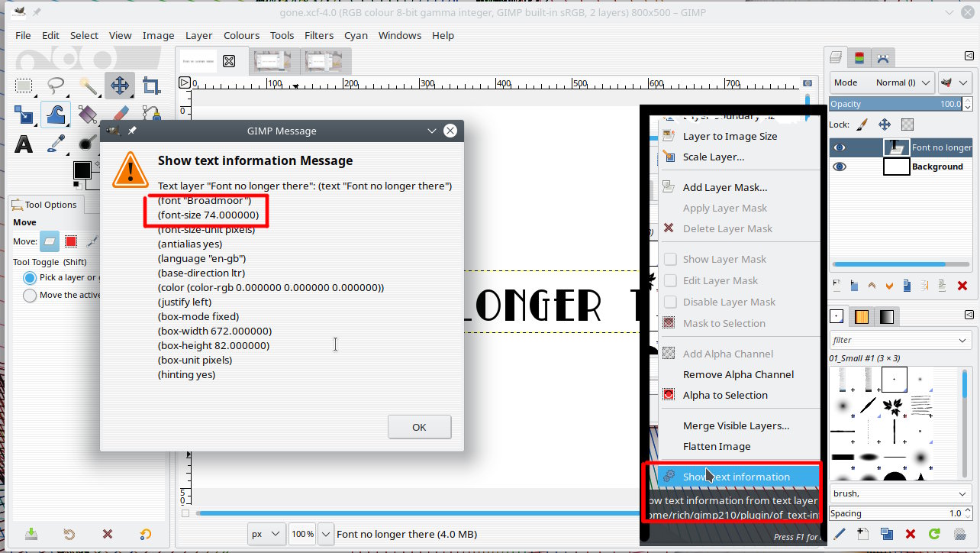Raise the layer one step
980x553 pixels.
pyautogui.click(x=872, y=286)
